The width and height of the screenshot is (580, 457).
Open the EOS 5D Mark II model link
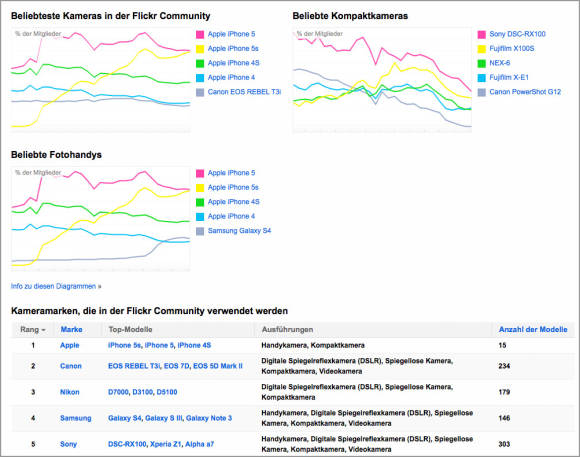[218, 366]
